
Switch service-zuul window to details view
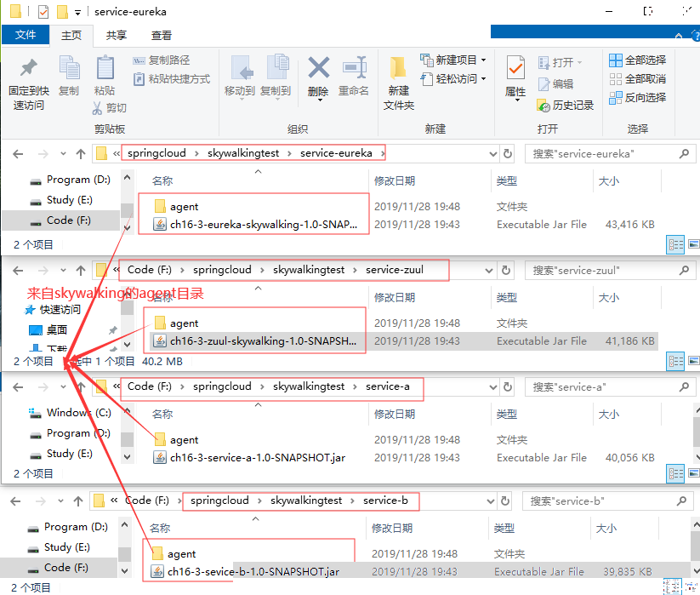tap(675, 362)
